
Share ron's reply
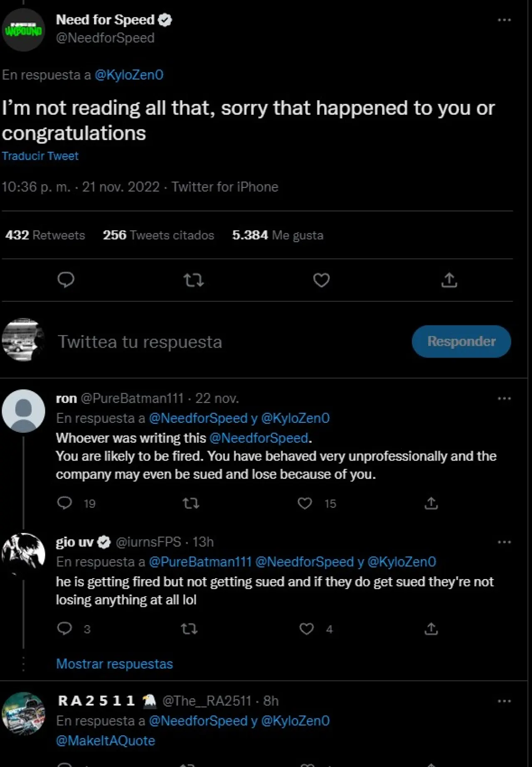point(431,503)
